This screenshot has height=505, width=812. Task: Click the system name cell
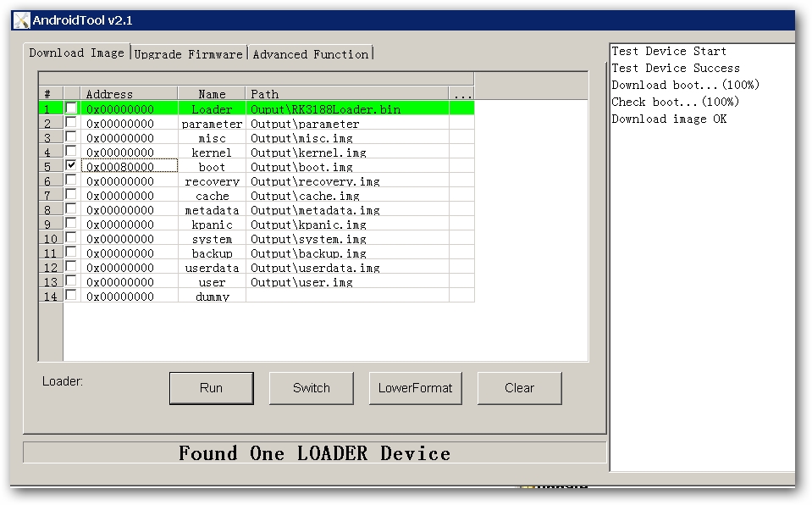click(212, 238)
